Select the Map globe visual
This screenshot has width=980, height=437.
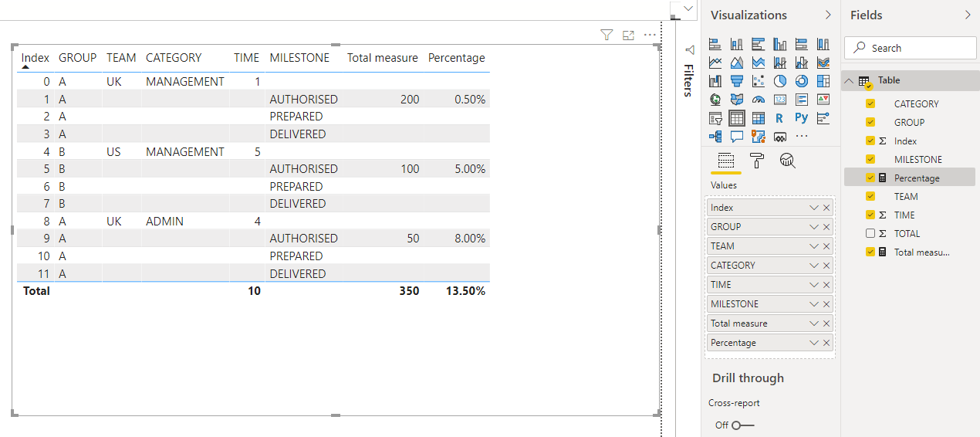715,100
